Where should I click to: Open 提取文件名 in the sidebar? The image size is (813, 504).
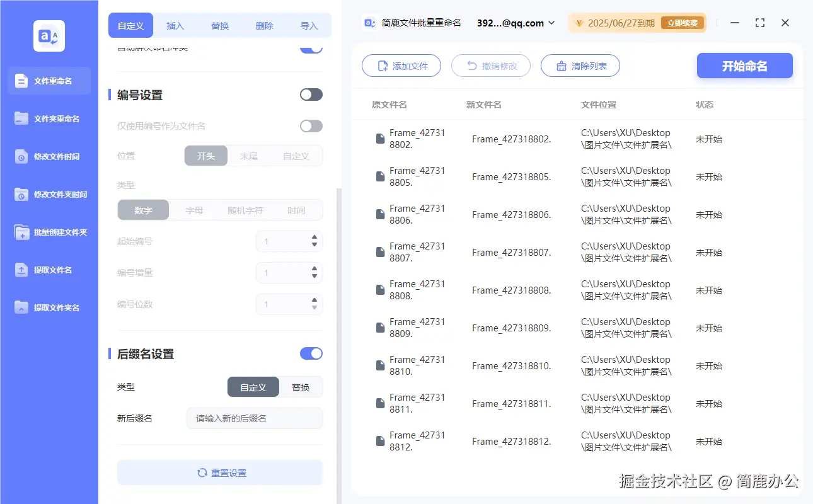click(49, 270)
